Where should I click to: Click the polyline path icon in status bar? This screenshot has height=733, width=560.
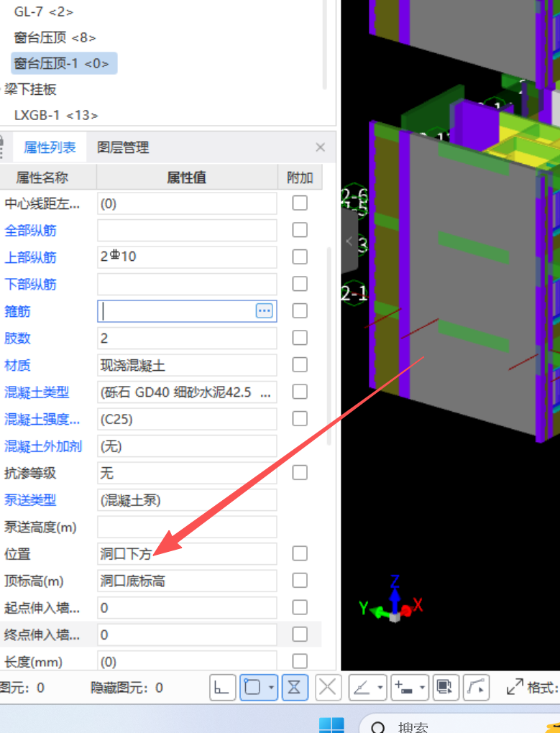[476, 687]
